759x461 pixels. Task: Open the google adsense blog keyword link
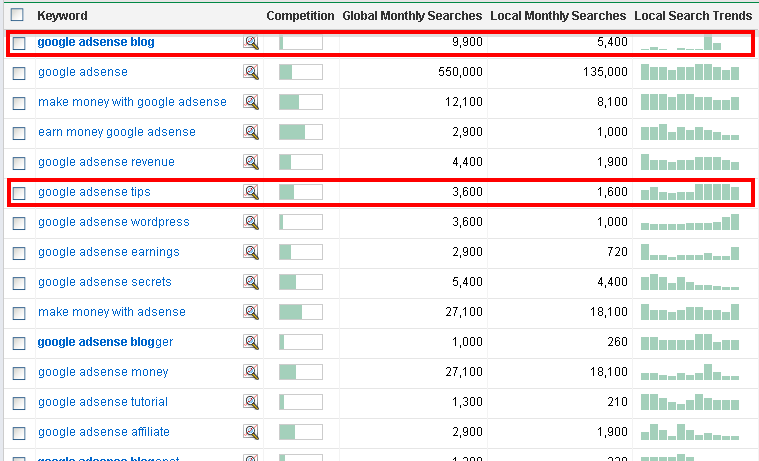coord(96,42)
